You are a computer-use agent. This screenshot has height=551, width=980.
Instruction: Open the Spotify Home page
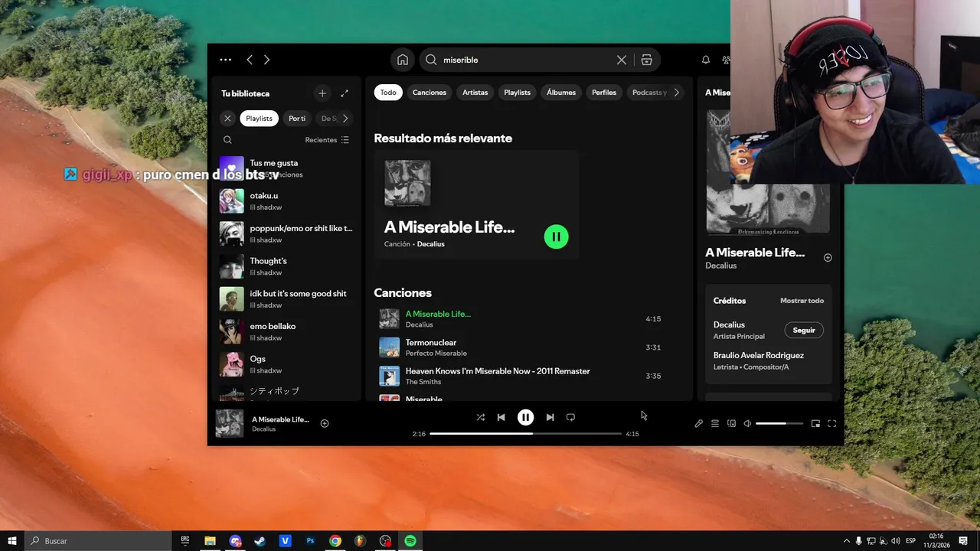pyautogui.click(x=403, y=60)
